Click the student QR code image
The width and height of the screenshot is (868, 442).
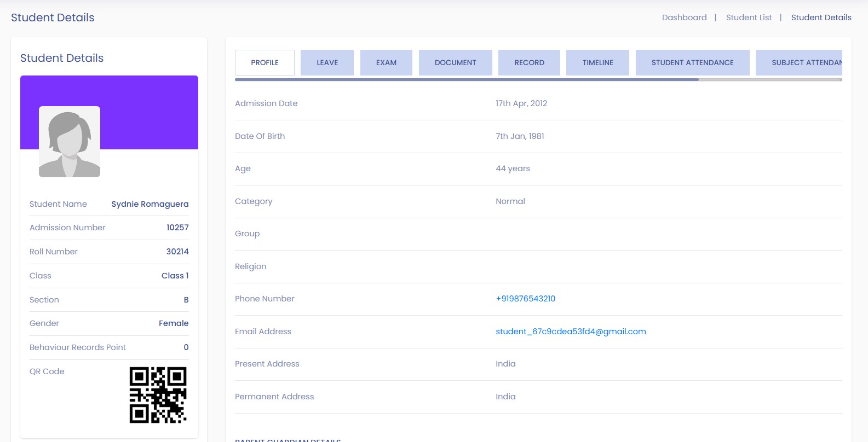click(x=158, y=395)
